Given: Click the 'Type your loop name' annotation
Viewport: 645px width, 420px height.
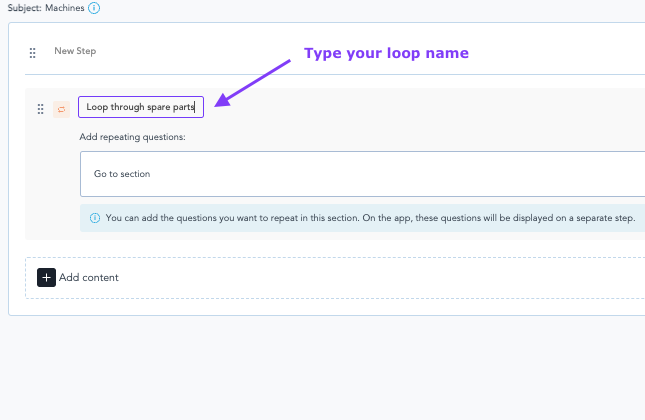Looking at the screenshot, I should pyautogui.click(x=386, y=53).
